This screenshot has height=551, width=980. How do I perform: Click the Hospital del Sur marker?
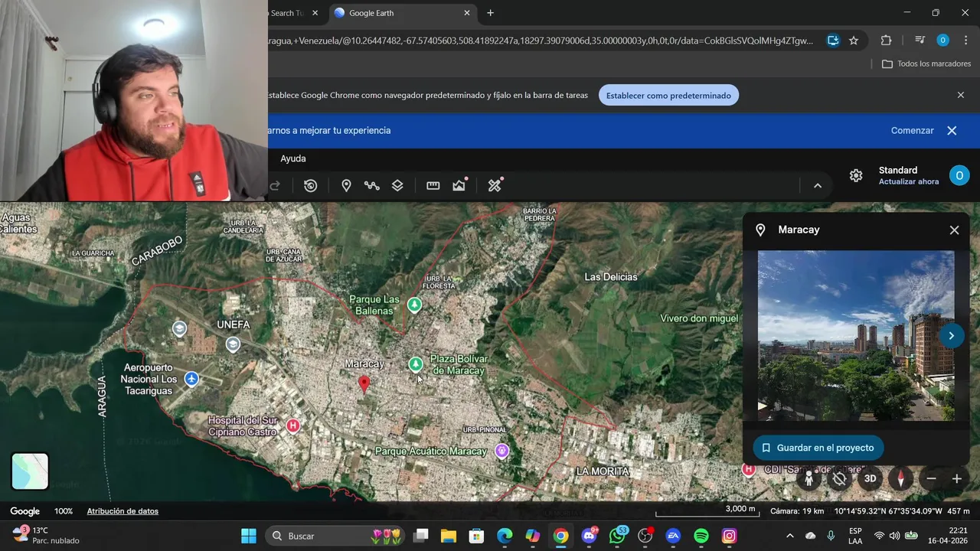pos(292,425)
